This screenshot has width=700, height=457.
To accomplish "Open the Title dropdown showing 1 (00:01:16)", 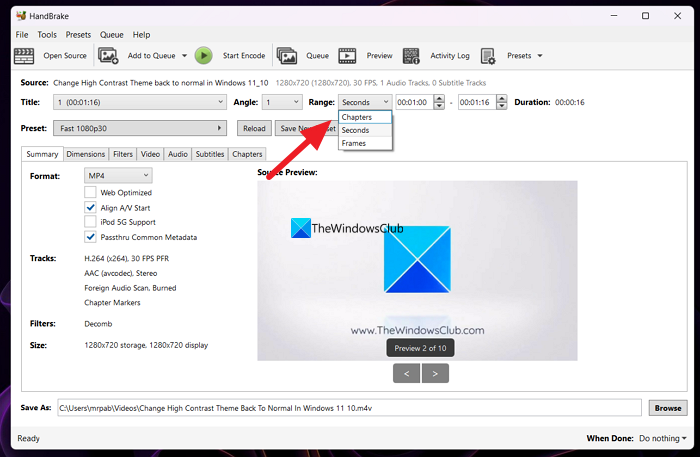I will 140,102.
